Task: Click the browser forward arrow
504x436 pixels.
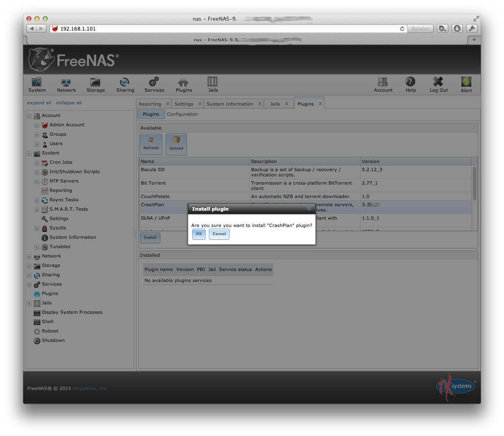Action: pos(41,29)
